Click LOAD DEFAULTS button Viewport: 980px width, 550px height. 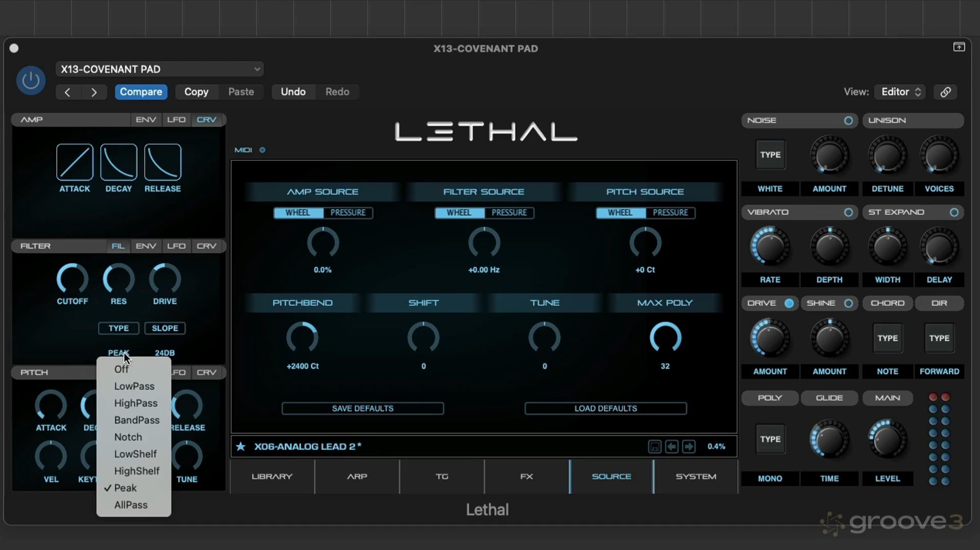click(x=606, y=408)
